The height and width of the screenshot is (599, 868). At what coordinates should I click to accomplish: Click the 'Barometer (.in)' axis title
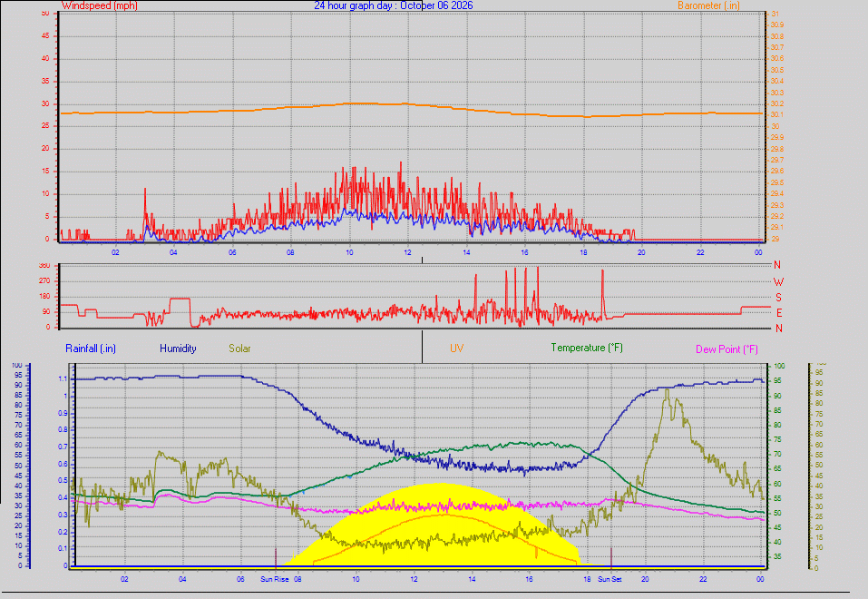(x=708, y=5)
